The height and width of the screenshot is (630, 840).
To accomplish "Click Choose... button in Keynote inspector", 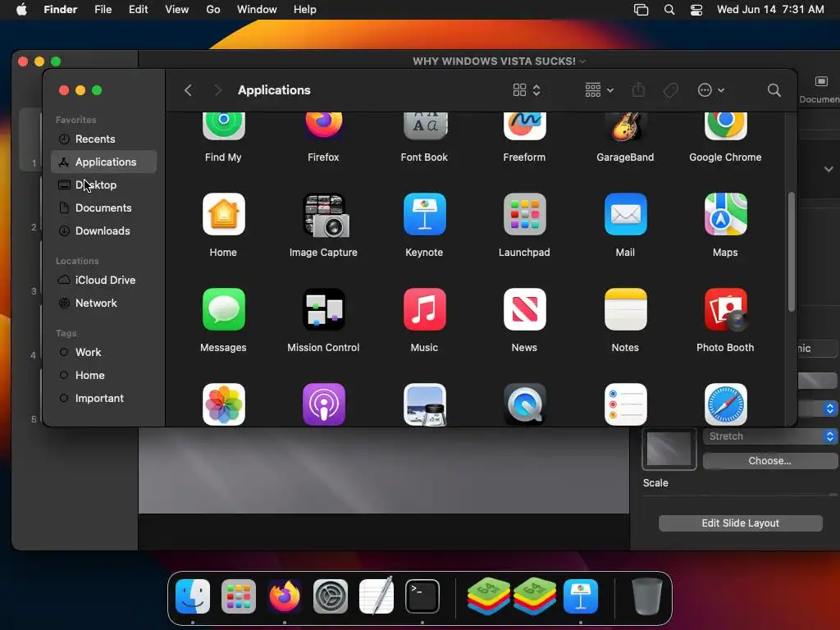I will click(x=769, y=461).
